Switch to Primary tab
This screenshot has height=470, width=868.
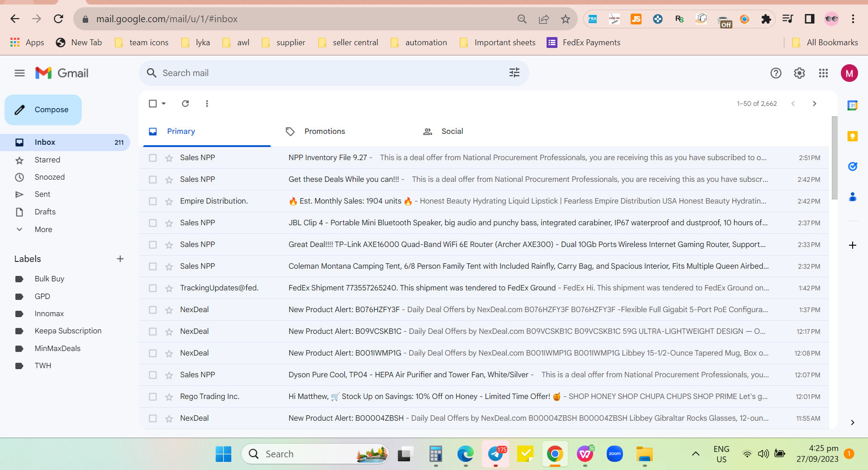pyautogui.click(x=207, y=131)
